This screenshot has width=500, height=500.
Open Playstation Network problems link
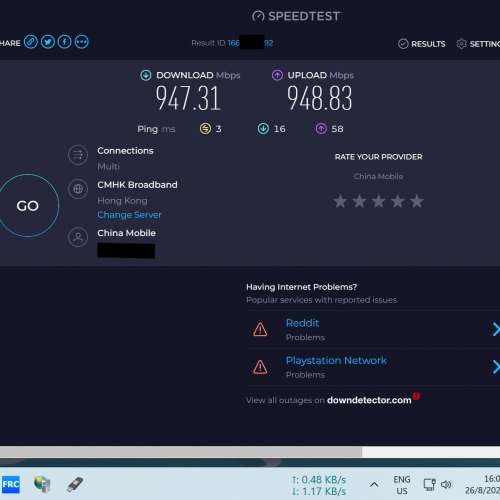click(x=336, y=360)
